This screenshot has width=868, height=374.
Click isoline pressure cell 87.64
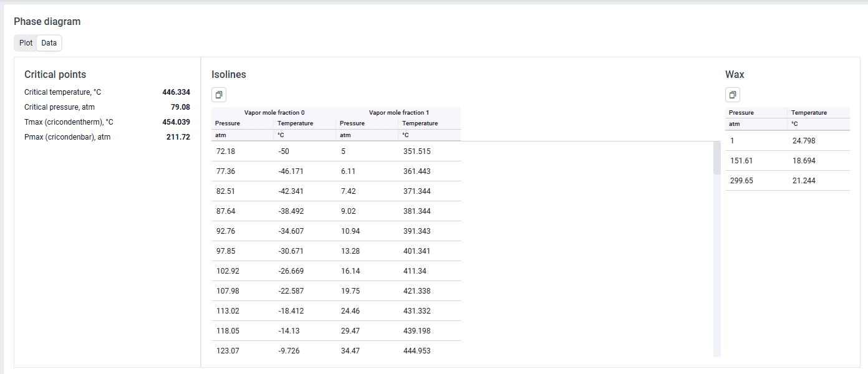(x=243, y=211)
